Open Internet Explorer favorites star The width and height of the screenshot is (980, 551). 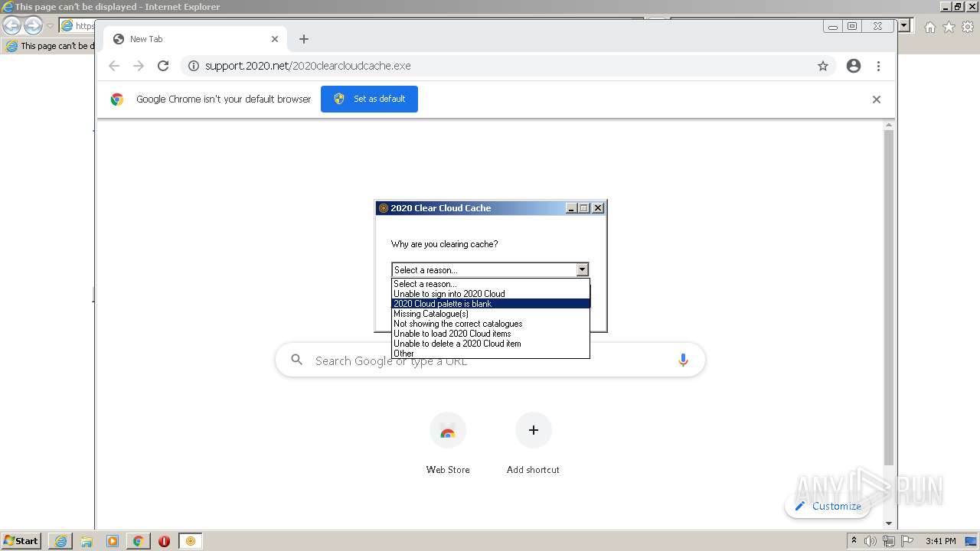click(949, 27)
